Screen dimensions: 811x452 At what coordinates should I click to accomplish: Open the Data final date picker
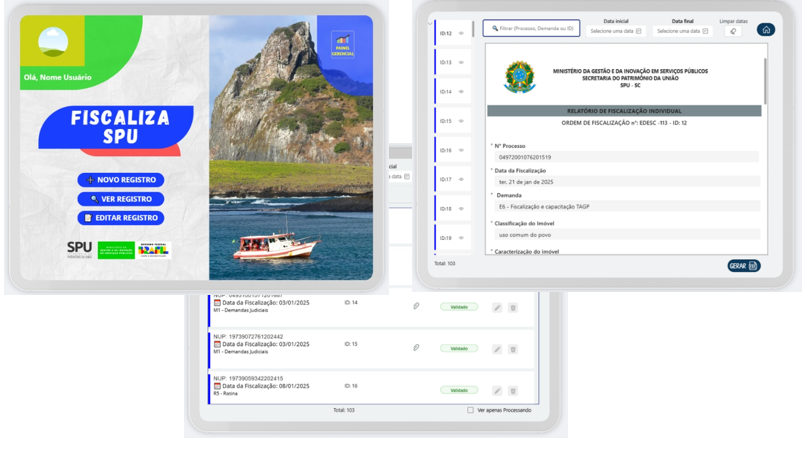pyautogui.click(x=682, y=31)
